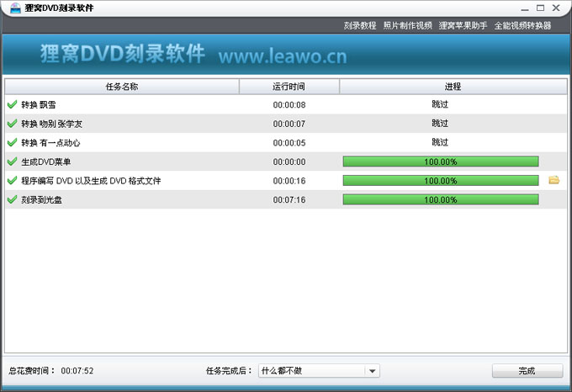Viewport: 572px width, 392px height.
Task: Open the 刻录教程 menu link
Action: coord(360,25)
